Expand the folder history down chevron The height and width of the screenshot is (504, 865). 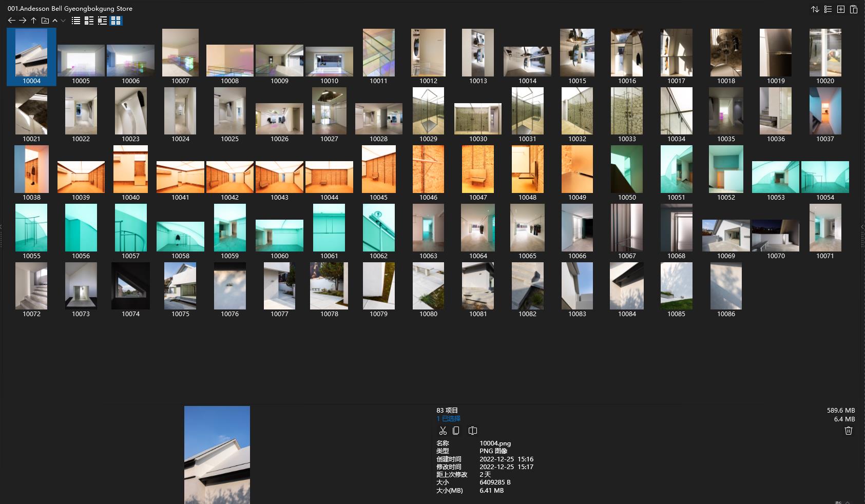pos(63,21)
